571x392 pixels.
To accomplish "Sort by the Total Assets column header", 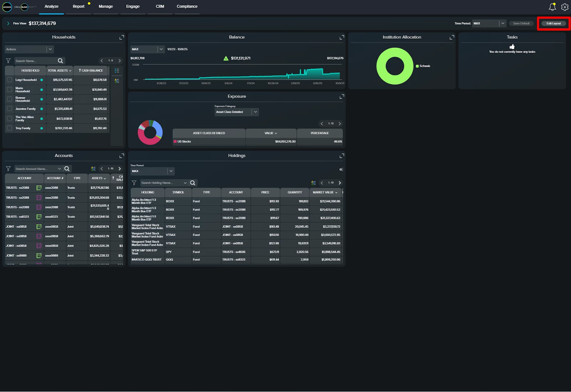I will (x=60, y=71).
